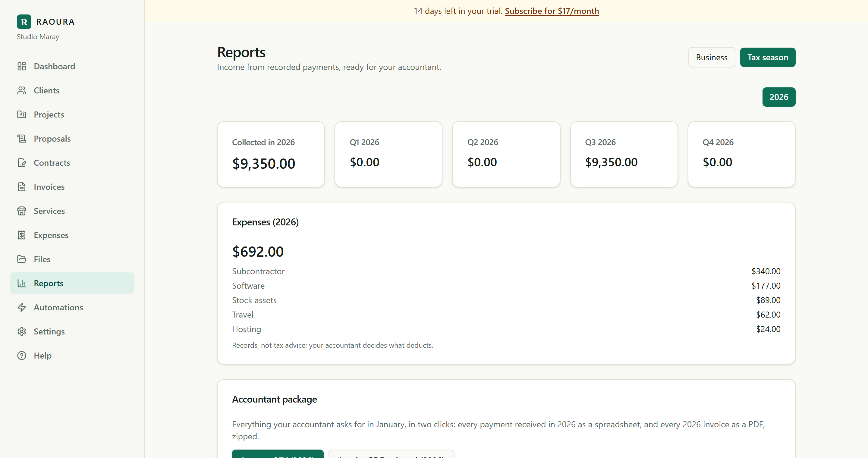Click the Software expense row label
The width and height of the screenshot is (868, 458).
(x=248, y=286)
